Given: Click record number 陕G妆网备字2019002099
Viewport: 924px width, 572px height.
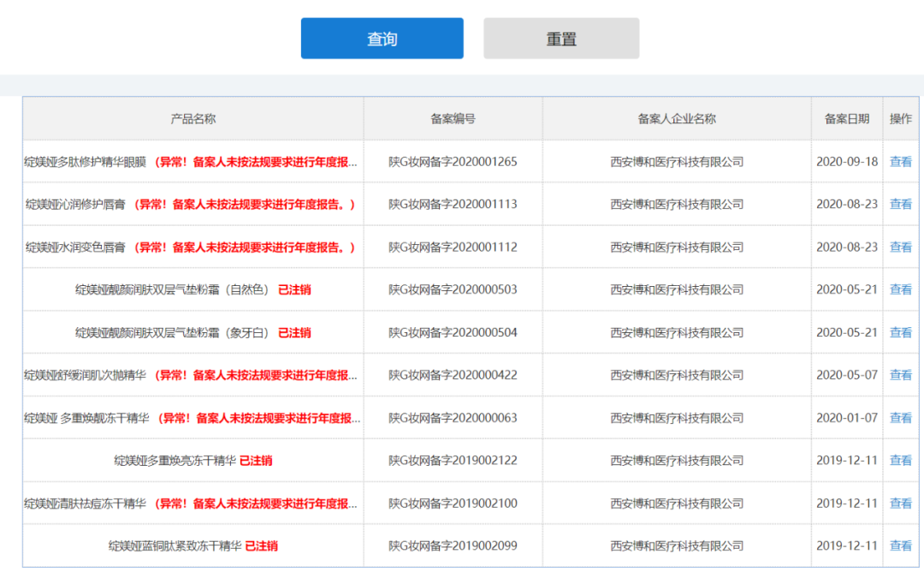Looking at the screenshot, I should (x=453, y=546).
